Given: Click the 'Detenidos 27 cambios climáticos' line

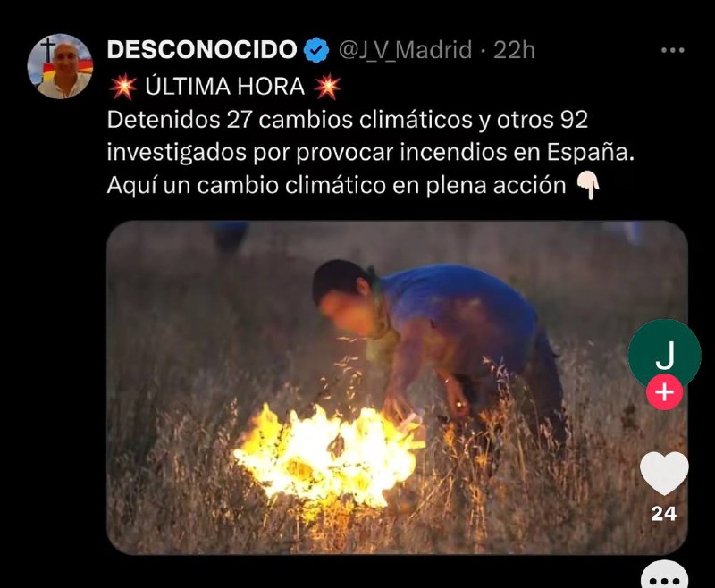Looking at the screenshot, I should [x=348, y=120].
